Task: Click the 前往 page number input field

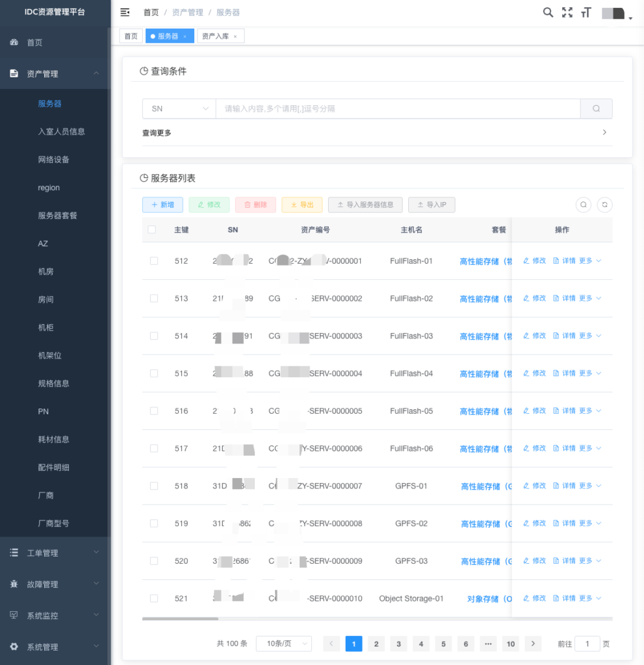Action: [587, 644]
